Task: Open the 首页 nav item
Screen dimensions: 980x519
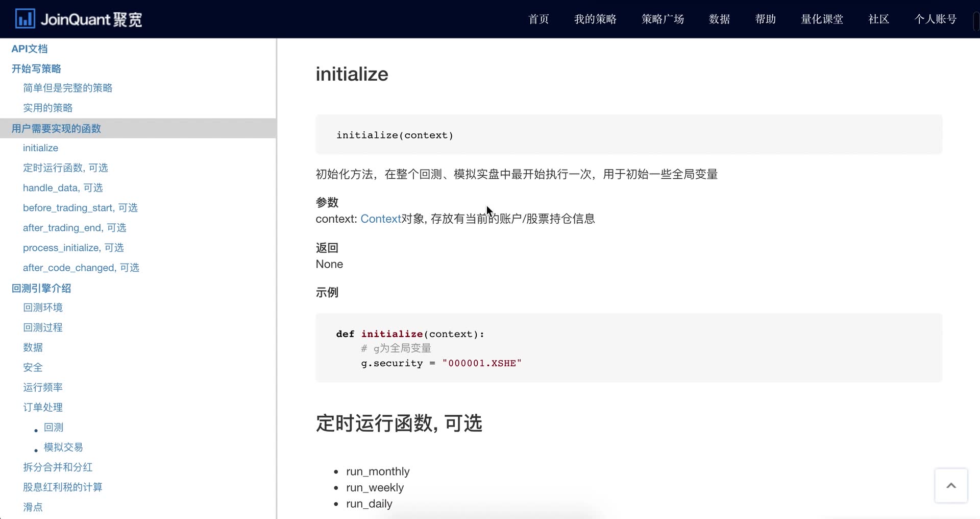Action: tap(538, 19)
